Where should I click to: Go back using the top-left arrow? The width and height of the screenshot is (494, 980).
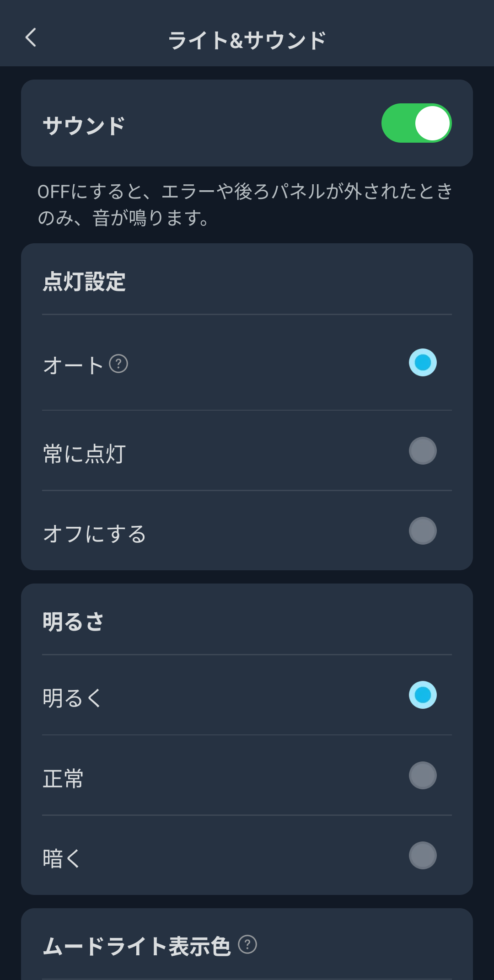click(x=31, y=37)
